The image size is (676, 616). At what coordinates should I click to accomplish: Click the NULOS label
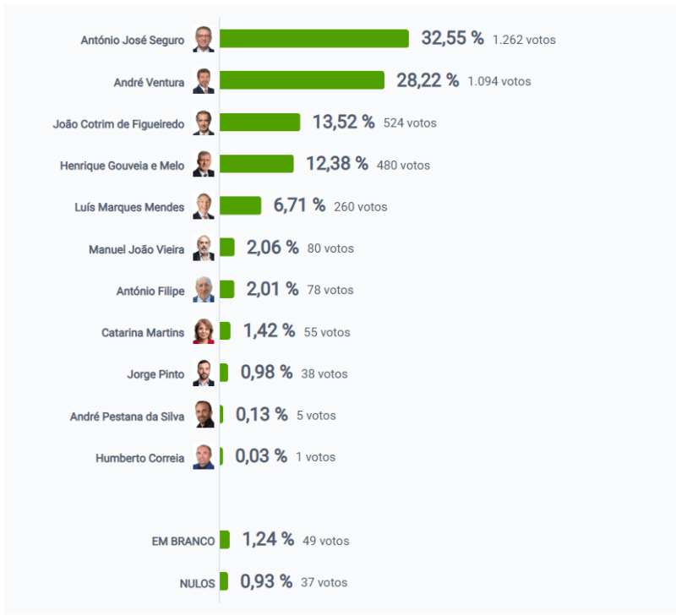click(197, 583)
